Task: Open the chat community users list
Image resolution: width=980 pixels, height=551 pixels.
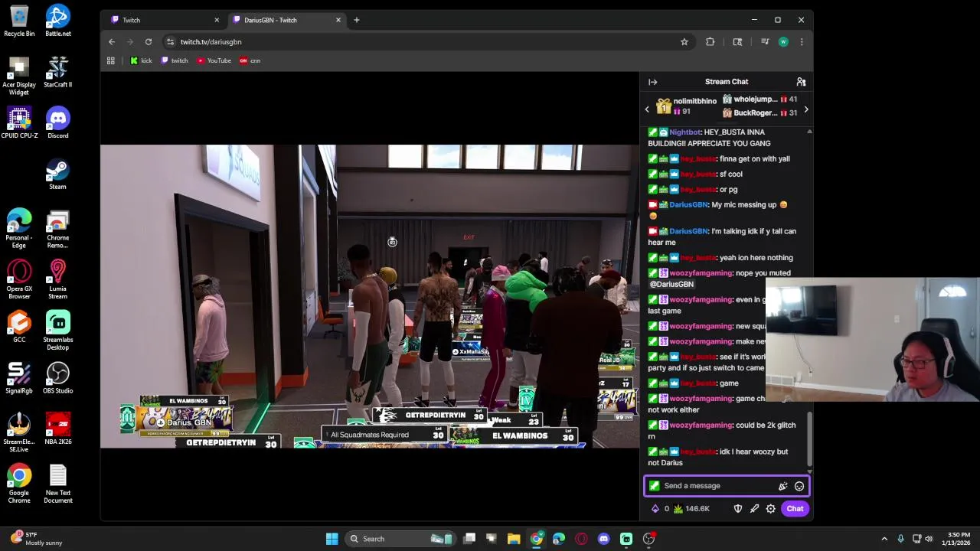Action: click(801, 82)
